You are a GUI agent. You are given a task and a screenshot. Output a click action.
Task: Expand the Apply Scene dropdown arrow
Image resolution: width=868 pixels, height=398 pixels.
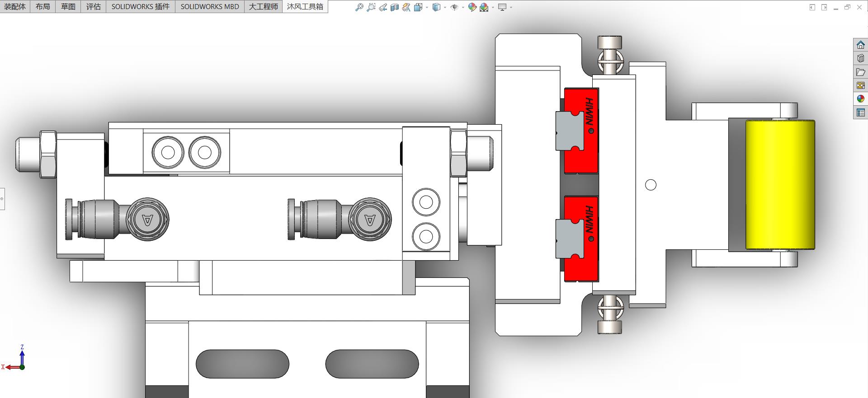[493, 7]
